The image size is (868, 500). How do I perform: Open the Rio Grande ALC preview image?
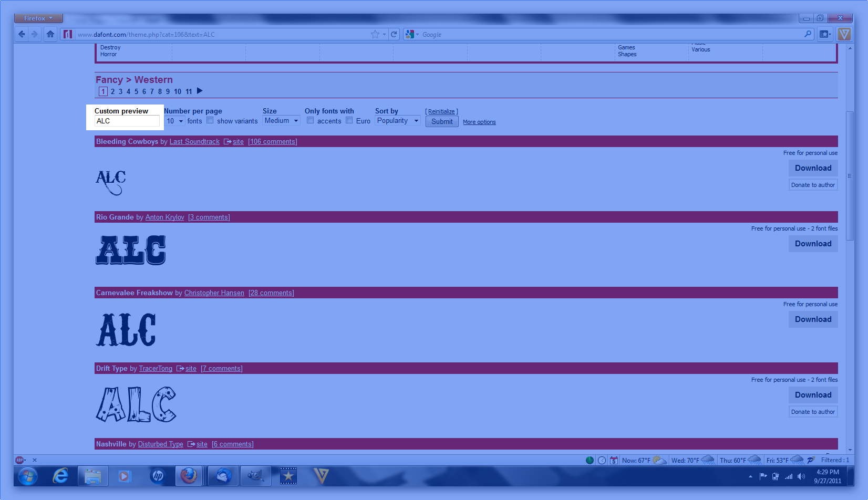coord(131,250)
